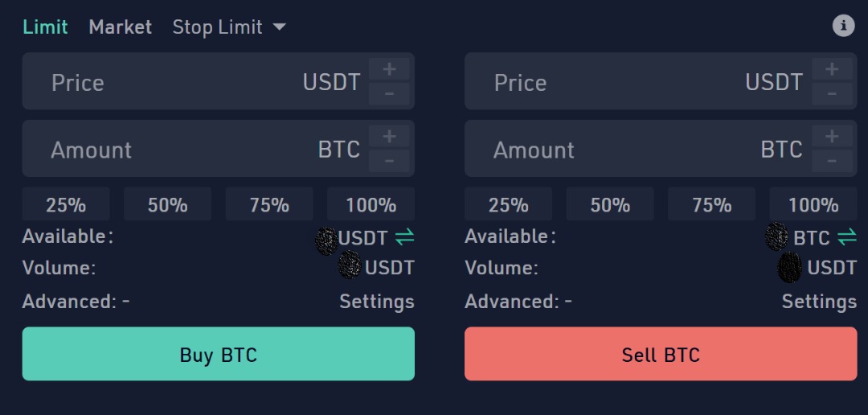The image size is (868, 415).
Task: Expand the Stop Limit dropdown arrow
Action: (x=279, y=27)
